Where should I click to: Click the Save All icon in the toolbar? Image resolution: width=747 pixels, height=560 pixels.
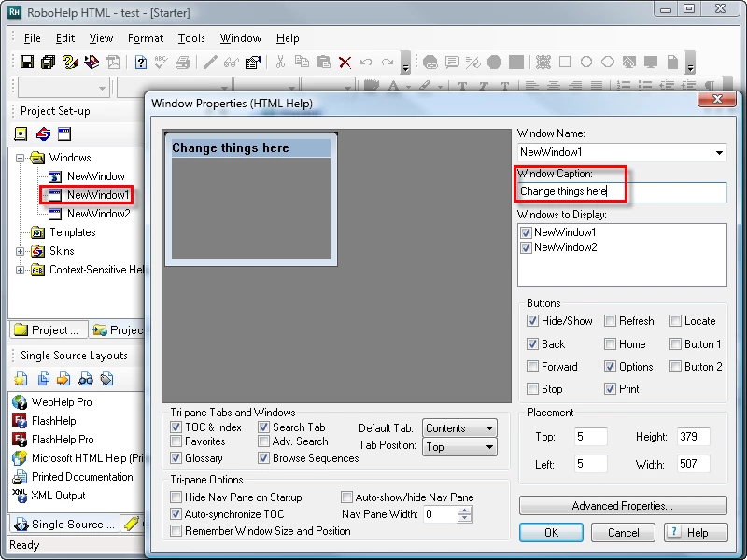coord(49,62)
